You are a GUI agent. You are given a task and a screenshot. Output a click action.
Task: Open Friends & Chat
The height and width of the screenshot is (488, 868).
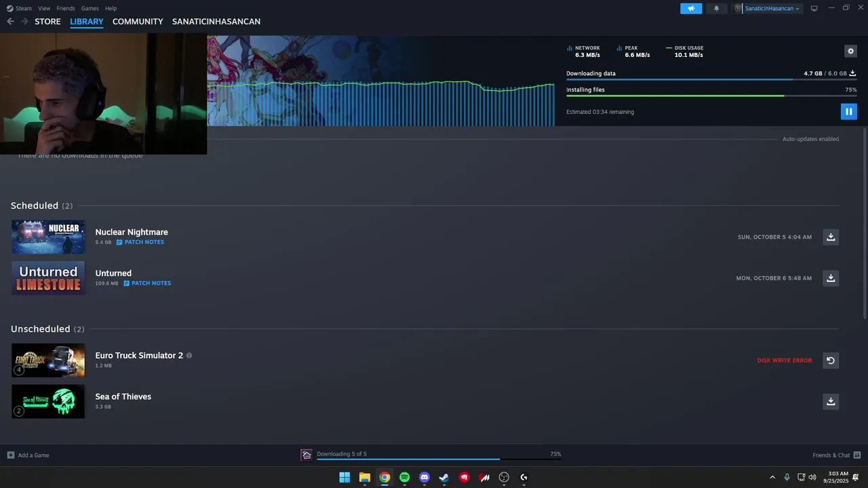(x=836, y=455)
